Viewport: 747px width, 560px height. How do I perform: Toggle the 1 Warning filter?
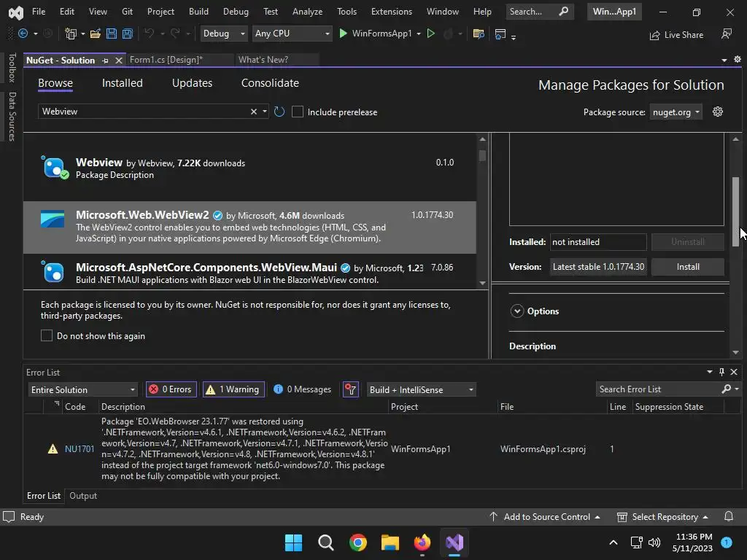click(x=233, y=389)
